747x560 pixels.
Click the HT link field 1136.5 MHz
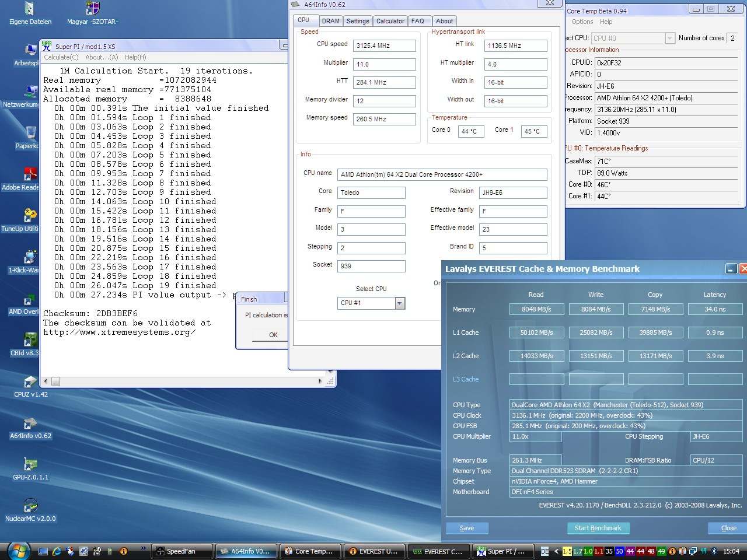point(516,45)
